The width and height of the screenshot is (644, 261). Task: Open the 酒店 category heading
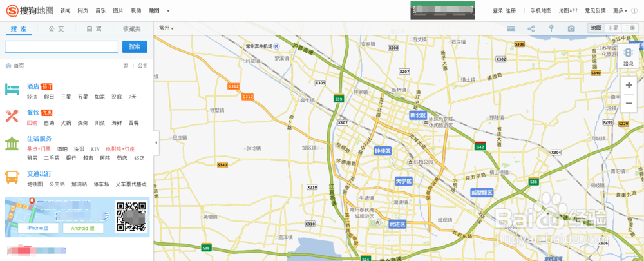33,86
